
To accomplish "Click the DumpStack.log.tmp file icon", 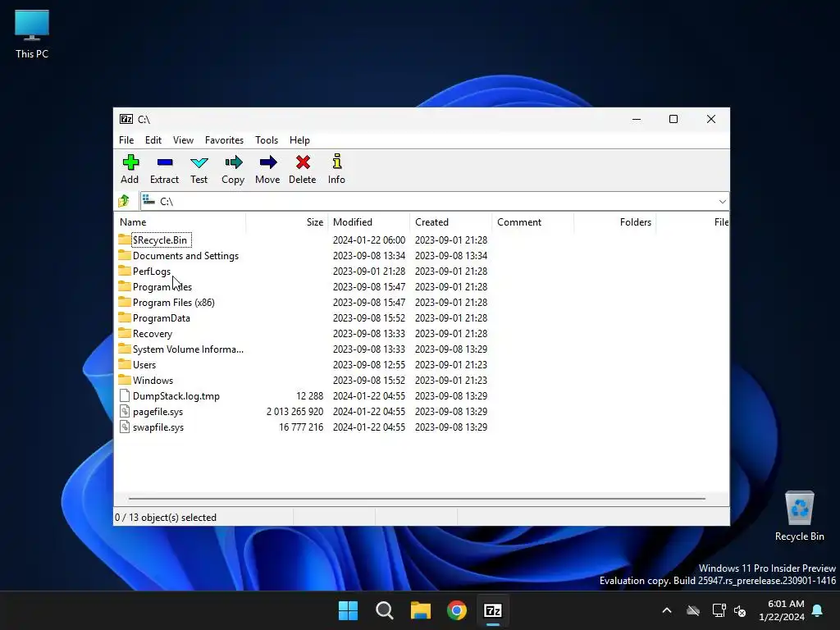I will pos(125,395).
